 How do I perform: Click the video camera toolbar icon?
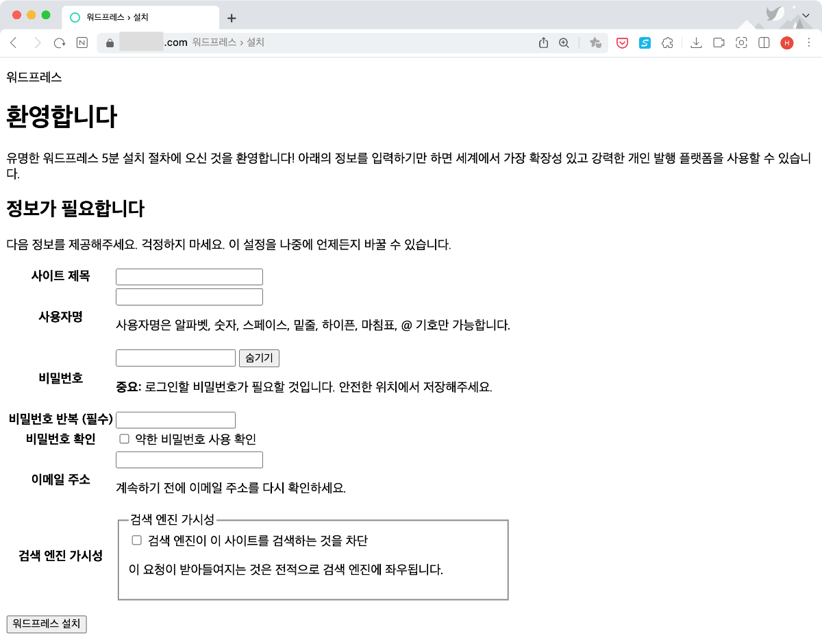pos(719,42)
